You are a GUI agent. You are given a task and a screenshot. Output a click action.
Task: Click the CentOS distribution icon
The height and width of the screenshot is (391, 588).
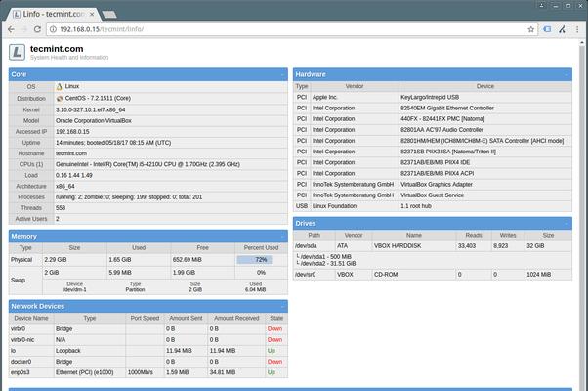[60, 99]
